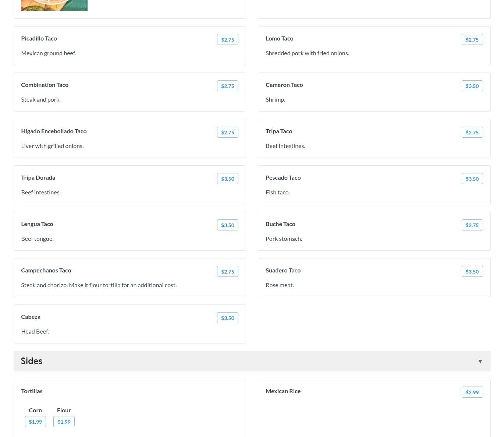Select Flour tortillas $1.99 option
The width and height of the screenshot is (504, 437).
[64, 422]
